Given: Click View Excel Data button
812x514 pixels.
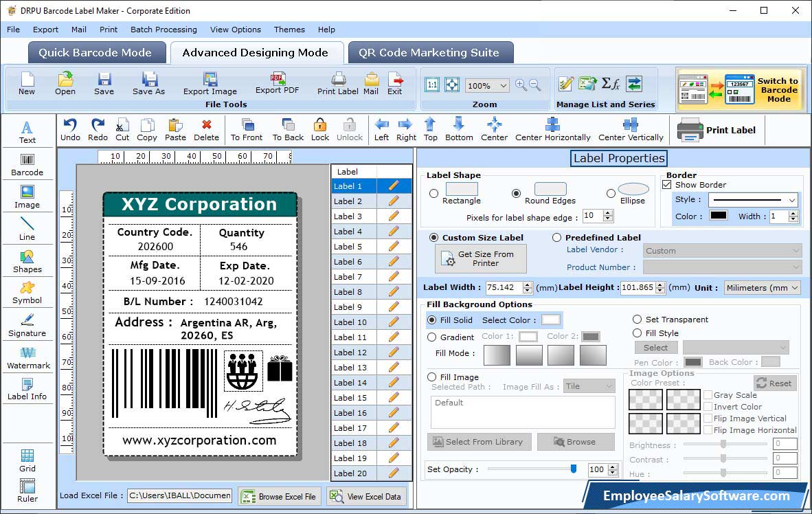Looking at the screenshot, I should [367, 496].
